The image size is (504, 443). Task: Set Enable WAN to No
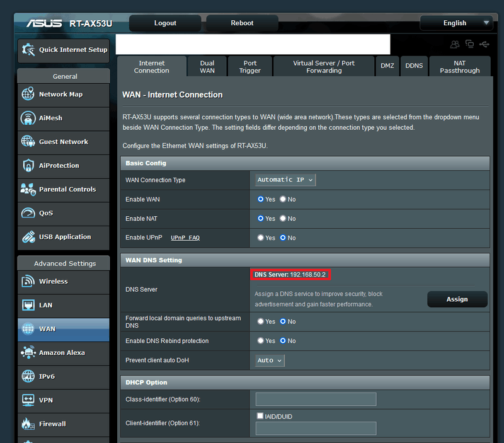pos(283,199)
